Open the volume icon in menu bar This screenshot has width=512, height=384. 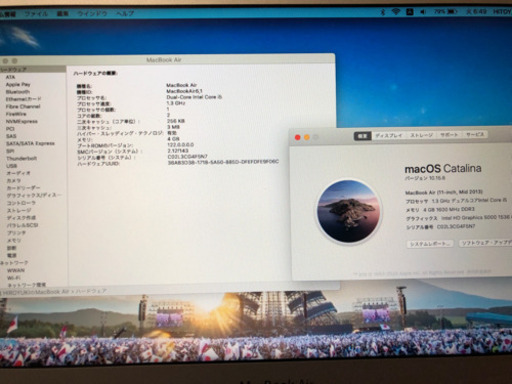(423, 12)
